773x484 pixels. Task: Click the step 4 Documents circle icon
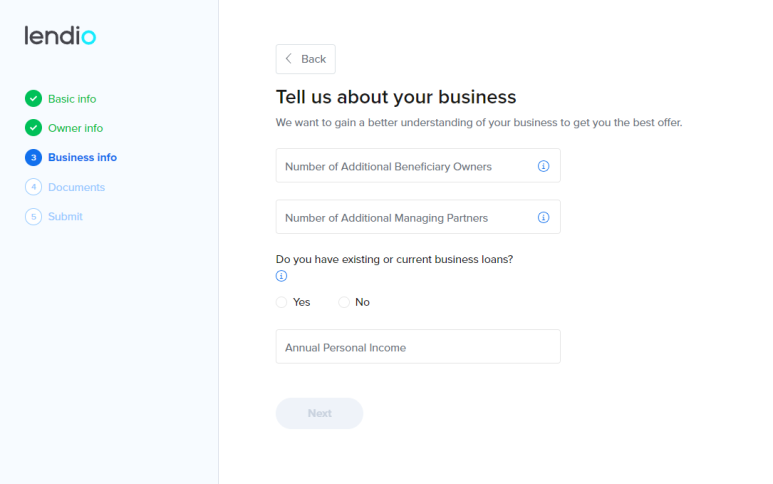[34, 187]
